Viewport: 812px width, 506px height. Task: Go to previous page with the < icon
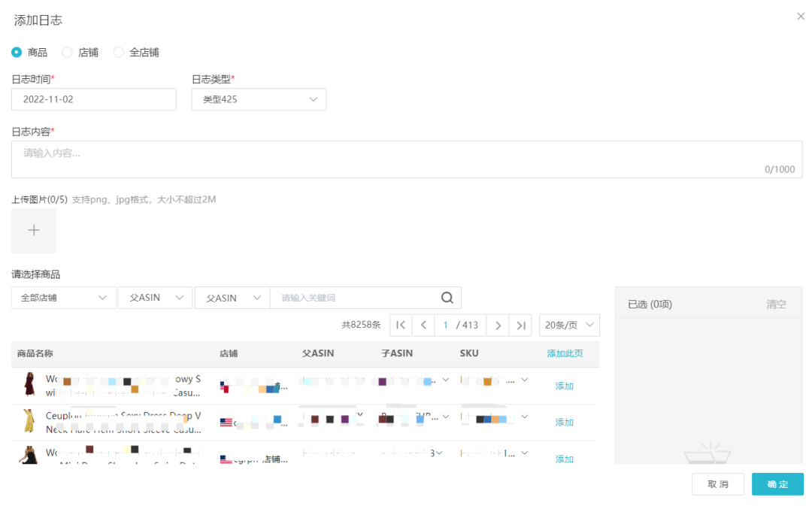coord(423,324)
